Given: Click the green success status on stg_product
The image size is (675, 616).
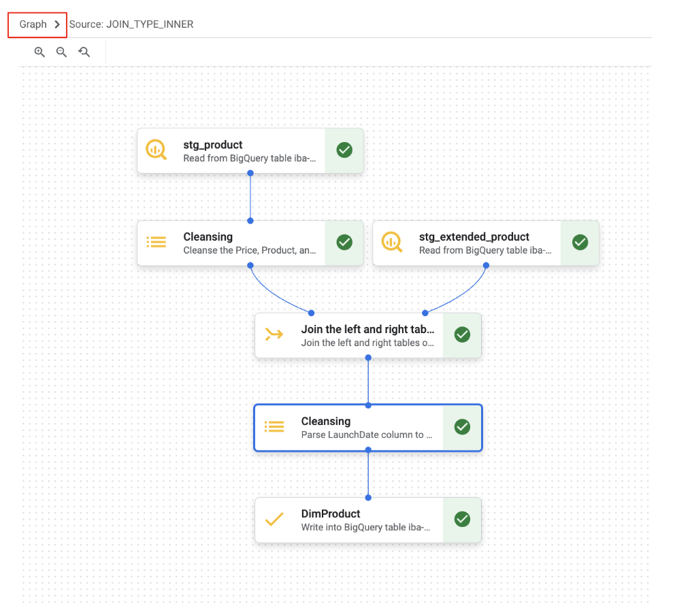Looking at the screenshot, I should tap(344, 150).
